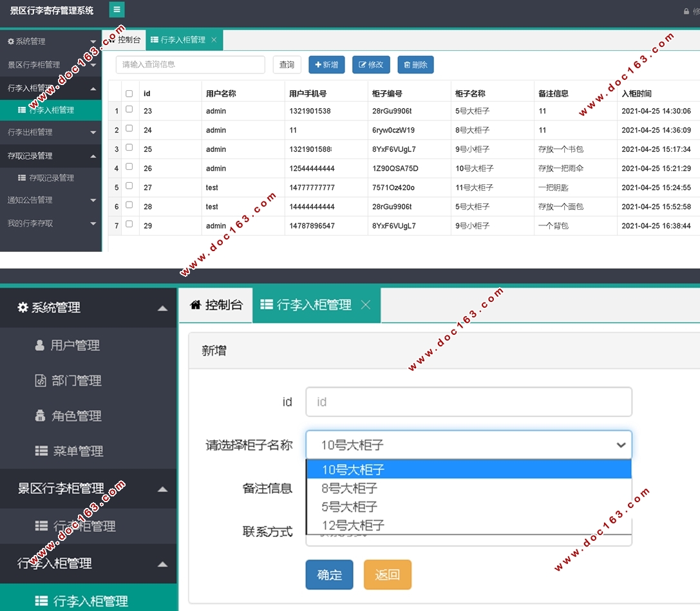Click the 删除 delete button

pos(415,65)
